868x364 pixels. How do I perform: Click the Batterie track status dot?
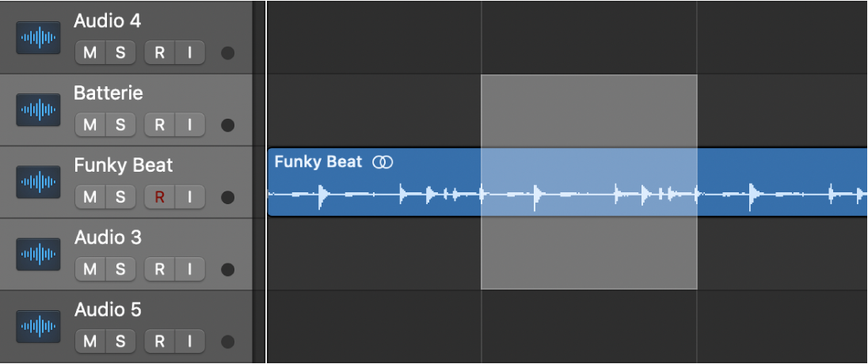(x=228, y=125)
